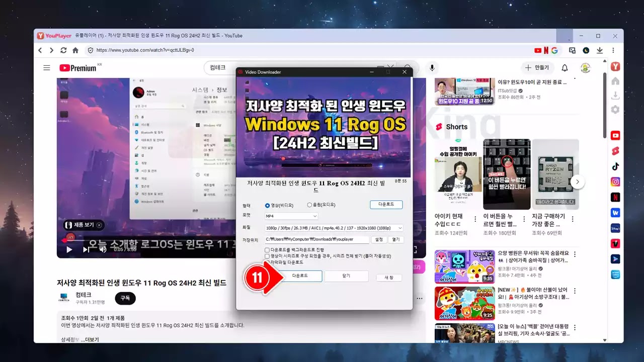Image resolution: width=644 pixels, height=362 pixels.
Task: Open the Shorts icon in the sidebar
Action: pos(615,151)
